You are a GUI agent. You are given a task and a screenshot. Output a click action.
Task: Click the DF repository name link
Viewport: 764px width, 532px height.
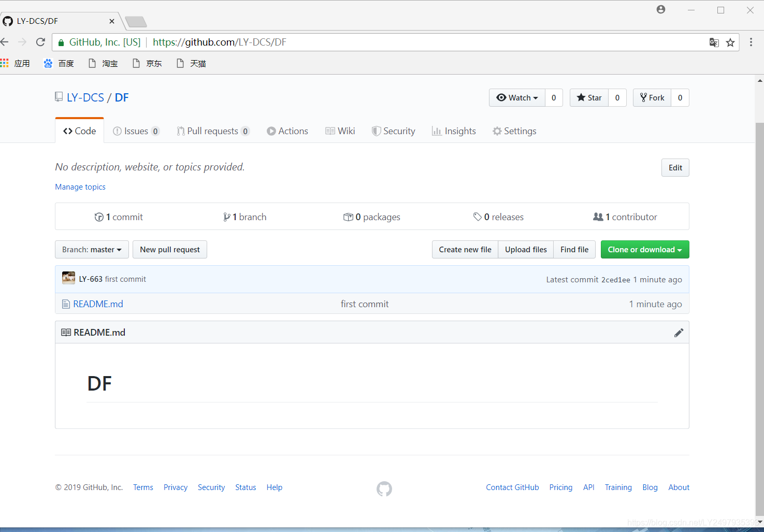[122, 97]
